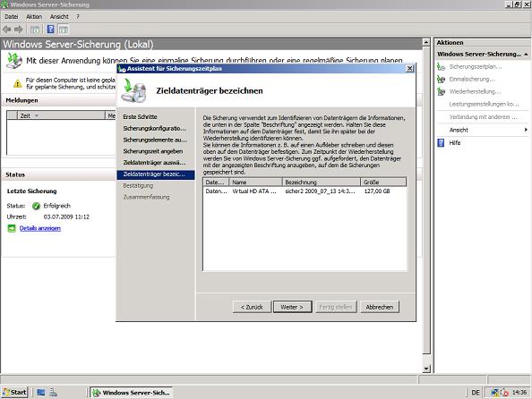
Task: Select the Virtual HD ATA disk row
Action: point(305,191)
